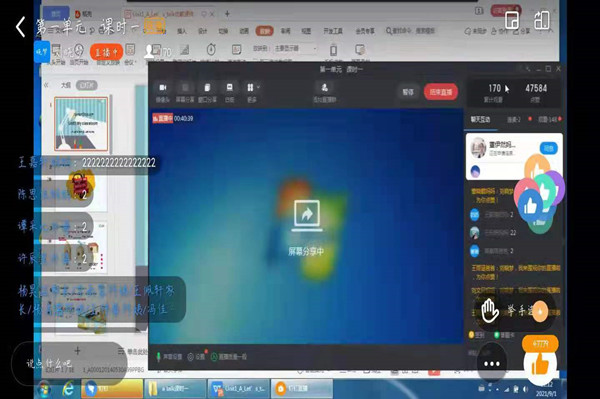Switch to the 聊天互动 chat tab
Viewport: 600px width, 399px height.
click(480, 120)
